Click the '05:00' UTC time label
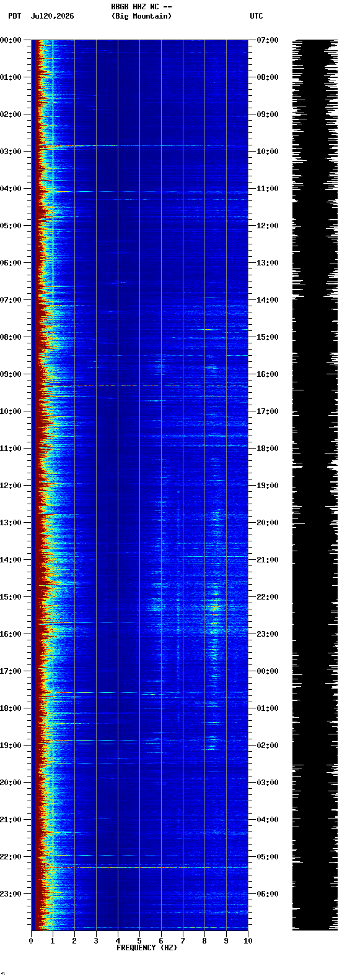 (267, 857)
